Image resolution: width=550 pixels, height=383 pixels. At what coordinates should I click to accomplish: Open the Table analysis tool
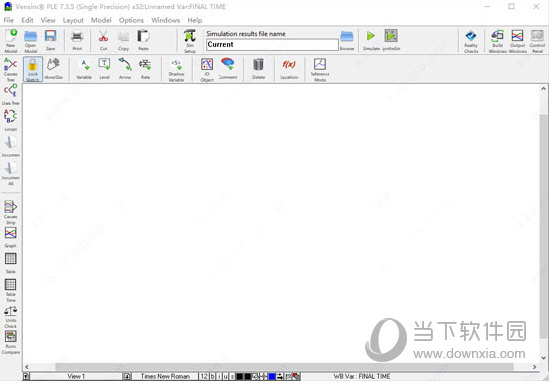pyautogui.click(x=11, y=263)
